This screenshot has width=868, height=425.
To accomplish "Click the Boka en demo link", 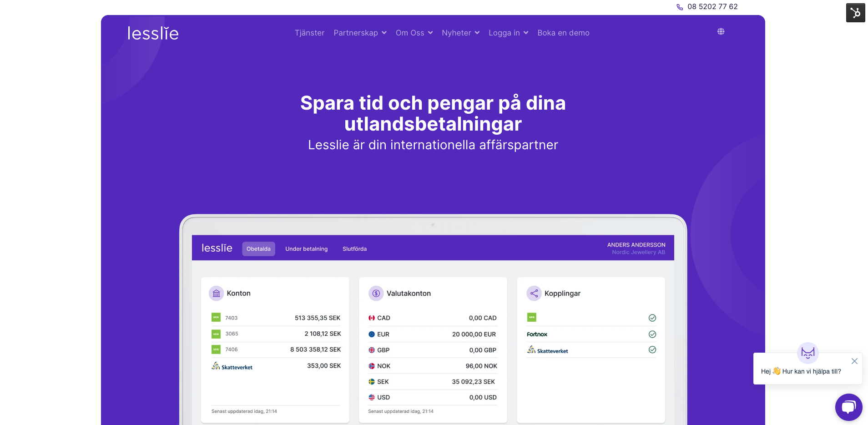I will (563, 33).
